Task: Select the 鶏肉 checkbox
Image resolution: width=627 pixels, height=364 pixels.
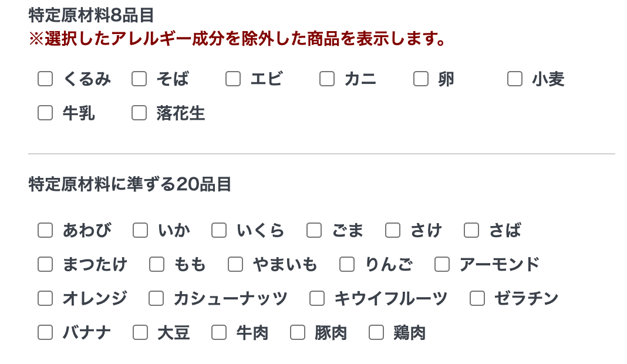Action: tap(376, 332)
